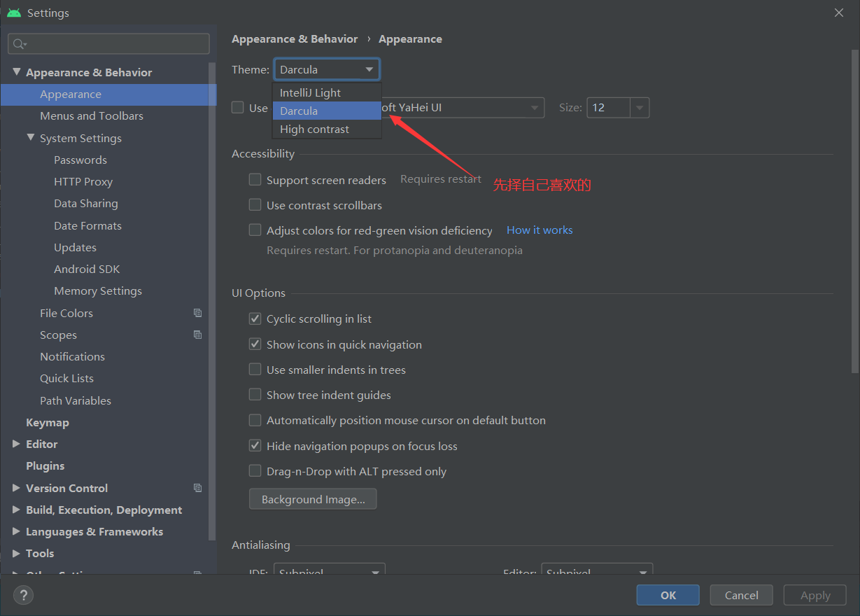
Task: Uncheck Cyclic scrolling in list
Action: [255, 318]
